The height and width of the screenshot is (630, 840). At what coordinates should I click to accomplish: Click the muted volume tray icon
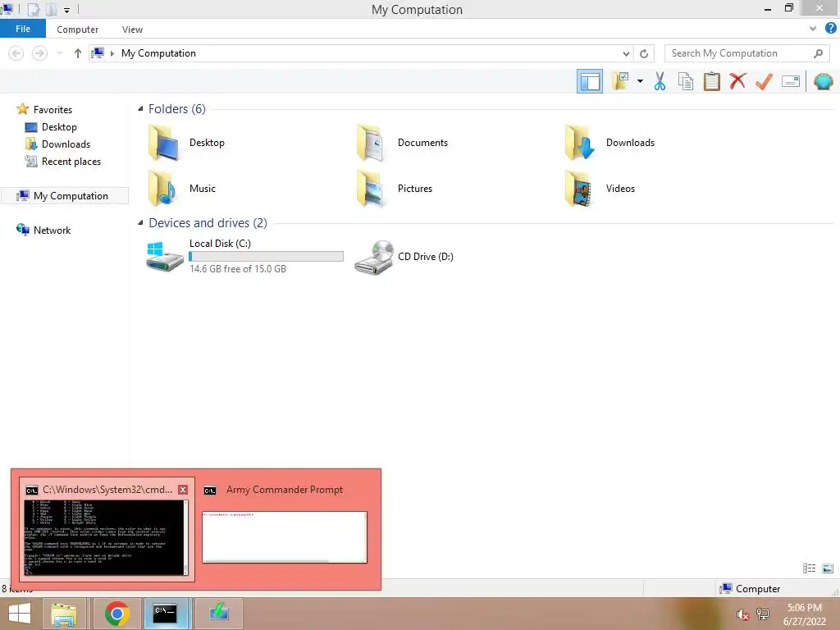click(742, 614)
